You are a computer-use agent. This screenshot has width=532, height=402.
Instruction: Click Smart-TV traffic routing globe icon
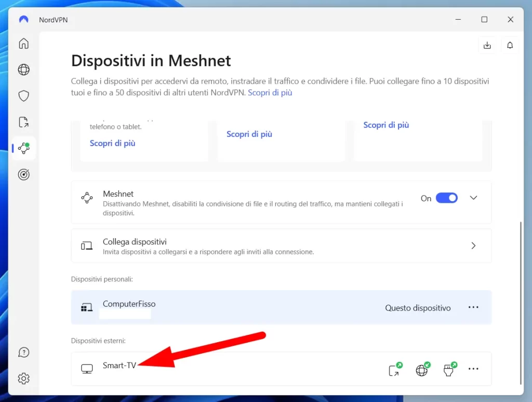point(422,369)
